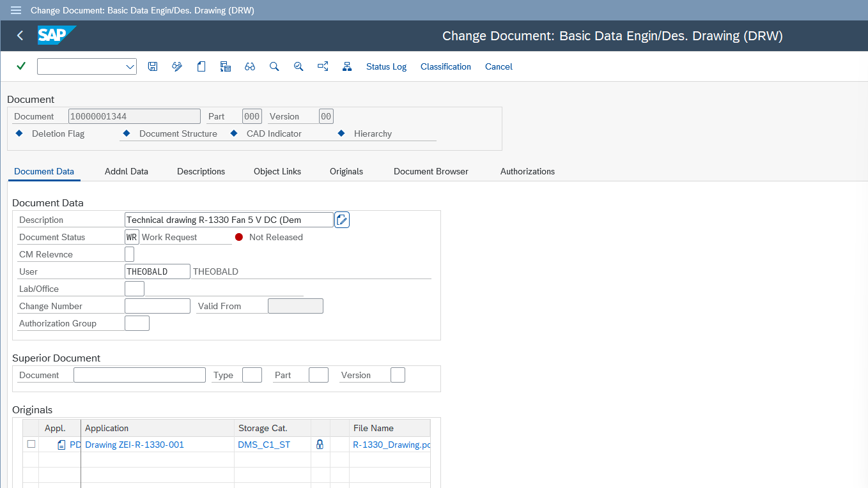Click the Application column header
Image resolution: width=868 pixels, height=488 pixels.
(157, 428)
